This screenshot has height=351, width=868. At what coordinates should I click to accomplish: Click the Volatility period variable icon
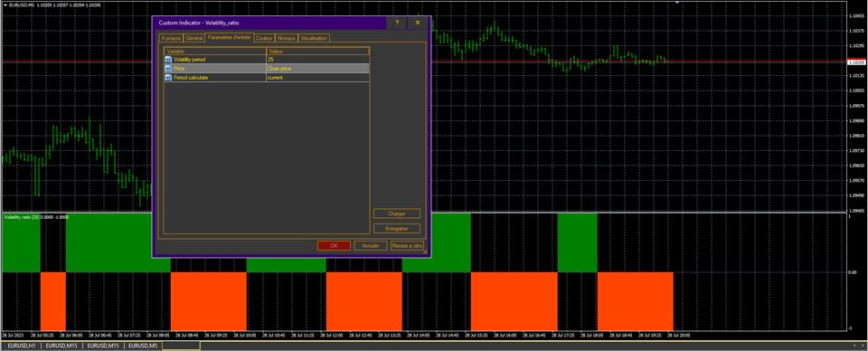tap(168, 59)
